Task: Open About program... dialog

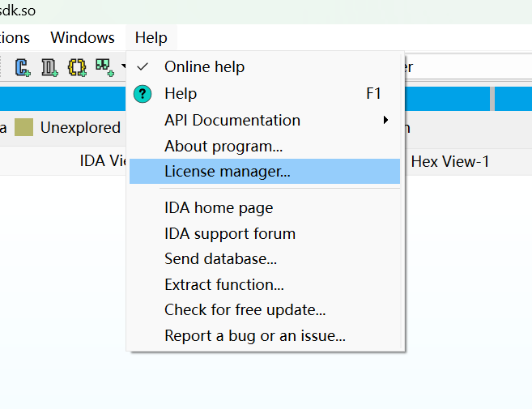Action: 265,147
